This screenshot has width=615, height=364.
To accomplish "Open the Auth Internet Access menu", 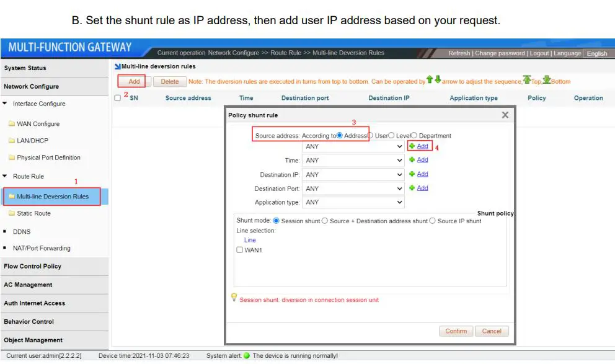I will click(x=55, y=303).
